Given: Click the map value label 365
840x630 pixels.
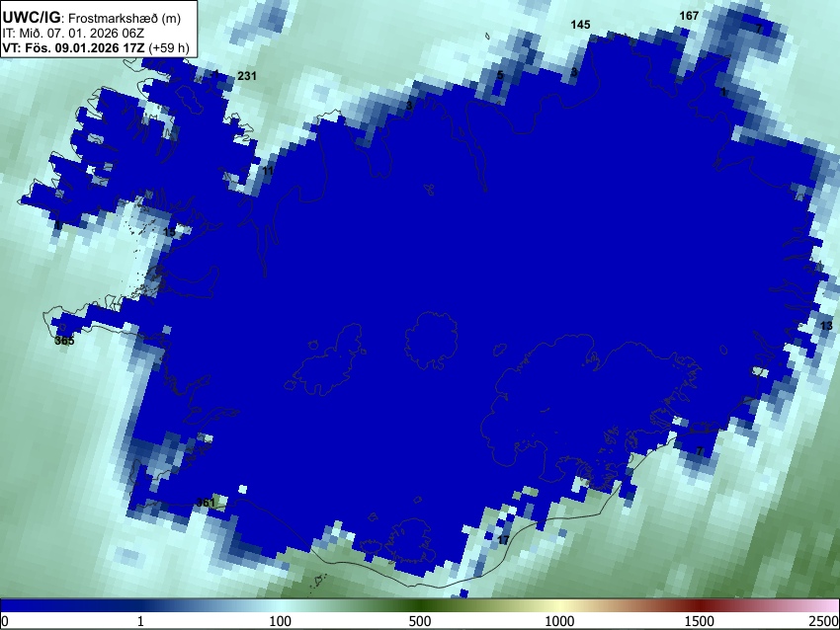Looking at the screenshot, I should [64, 341].
